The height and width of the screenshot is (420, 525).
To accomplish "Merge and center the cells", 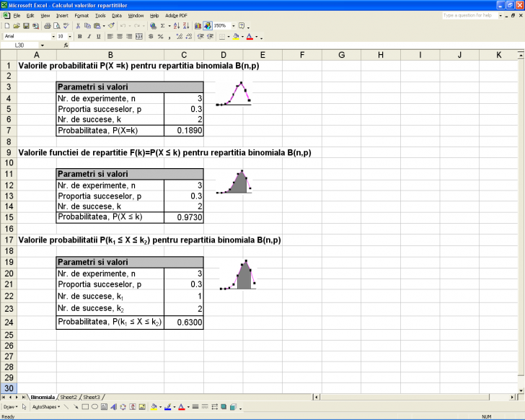I will (139, 37).
